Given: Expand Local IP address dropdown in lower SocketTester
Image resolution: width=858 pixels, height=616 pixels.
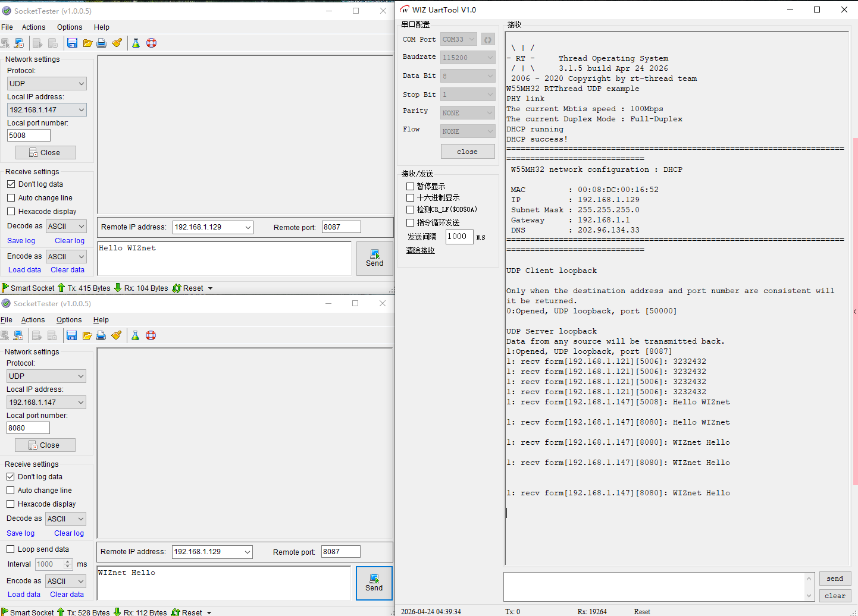Looking at the screenshot, I should coord(46,403).
